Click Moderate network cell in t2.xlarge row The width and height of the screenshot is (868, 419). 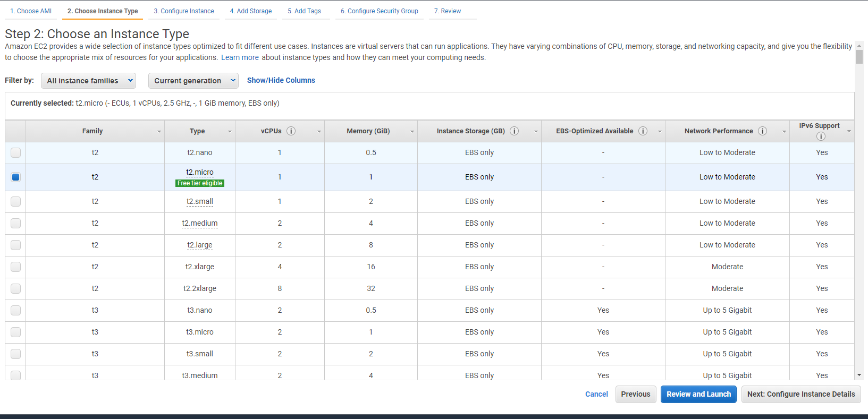727,267
